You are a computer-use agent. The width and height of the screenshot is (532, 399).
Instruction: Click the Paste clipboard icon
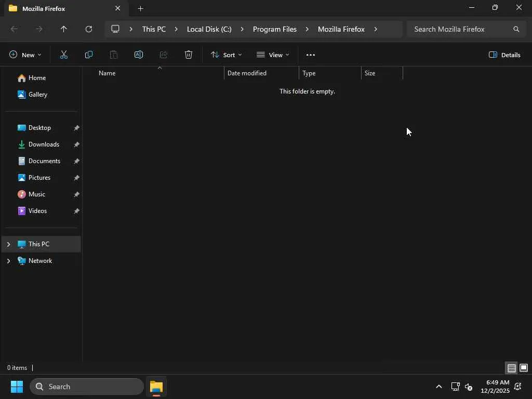click(114, 55)
